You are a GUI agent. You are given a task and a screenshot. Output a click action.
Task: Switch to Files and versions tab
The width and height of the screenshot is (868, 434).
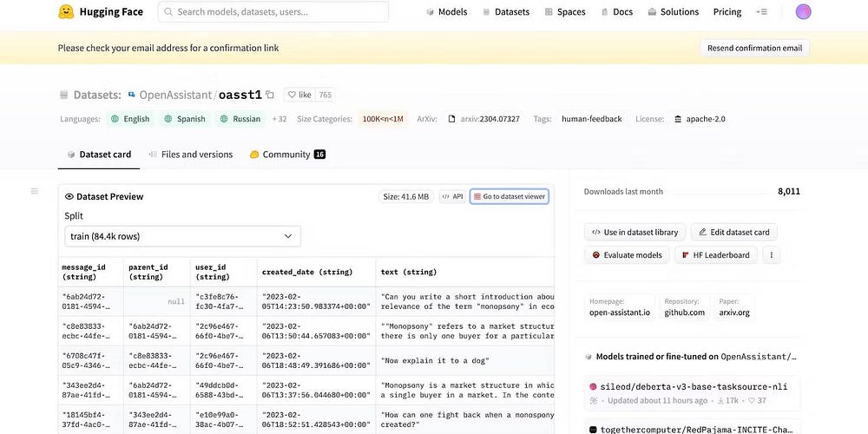tap(190, 155)
